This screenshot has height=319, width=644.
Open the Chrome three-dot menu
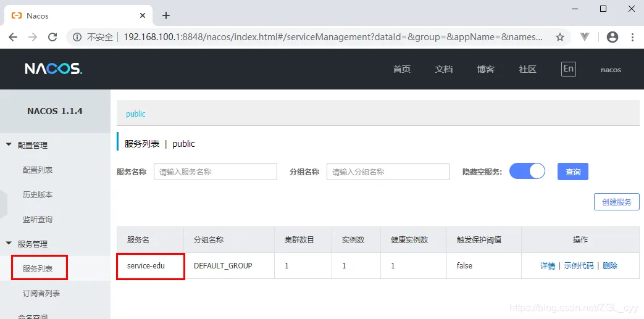click(x=632, y=37)
